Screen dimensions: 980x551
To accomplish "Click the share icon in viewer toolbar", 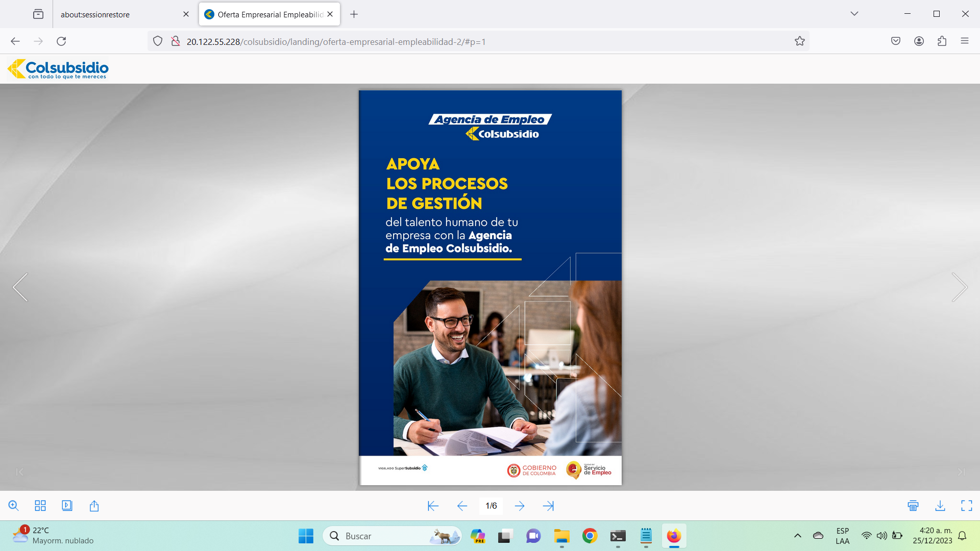I will pos(94,506).
